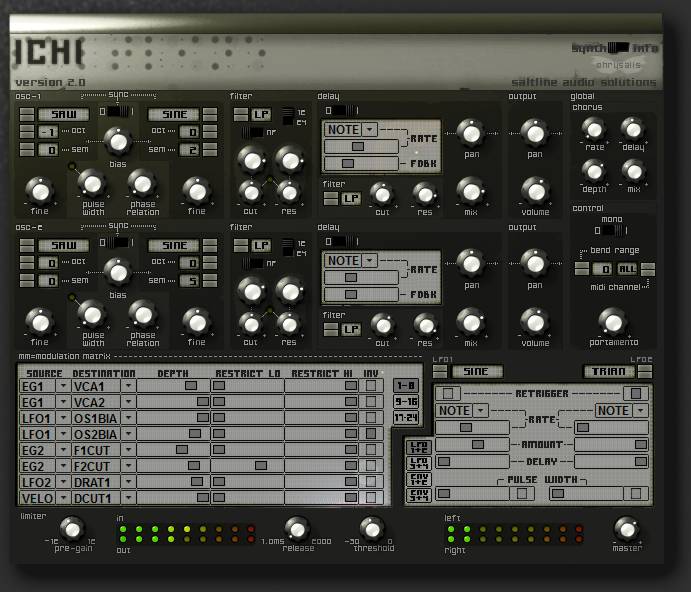Viewport: 691px width, 592px height.
Task: Switch to LFO 1+2 page
Action: (x=418, y=447)
